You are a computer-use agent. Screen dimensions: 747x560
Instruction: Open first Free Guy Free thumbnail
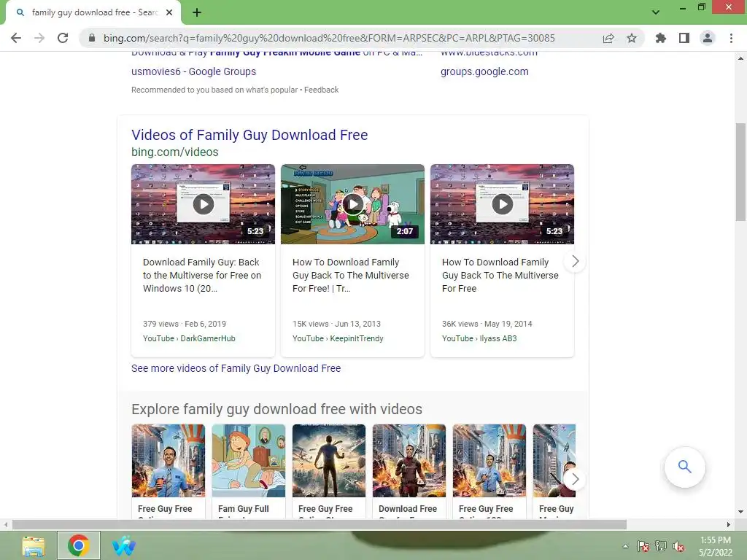tap(169, 461)
